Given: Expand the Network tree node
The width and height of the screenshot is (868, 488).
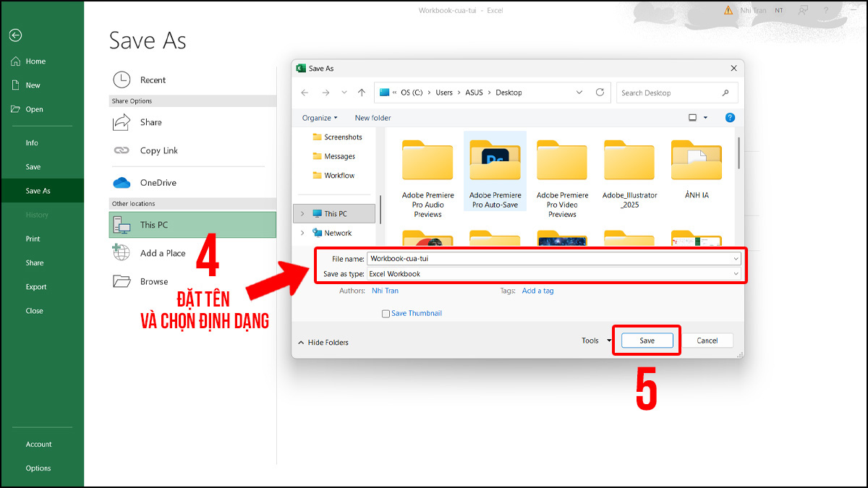Looking at the screenshot, I should 302,233.
